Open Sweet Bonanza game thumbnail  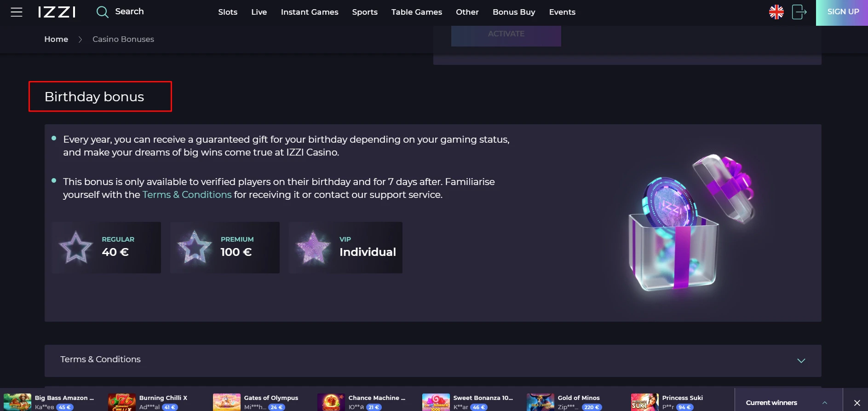(x=436, y=402)
